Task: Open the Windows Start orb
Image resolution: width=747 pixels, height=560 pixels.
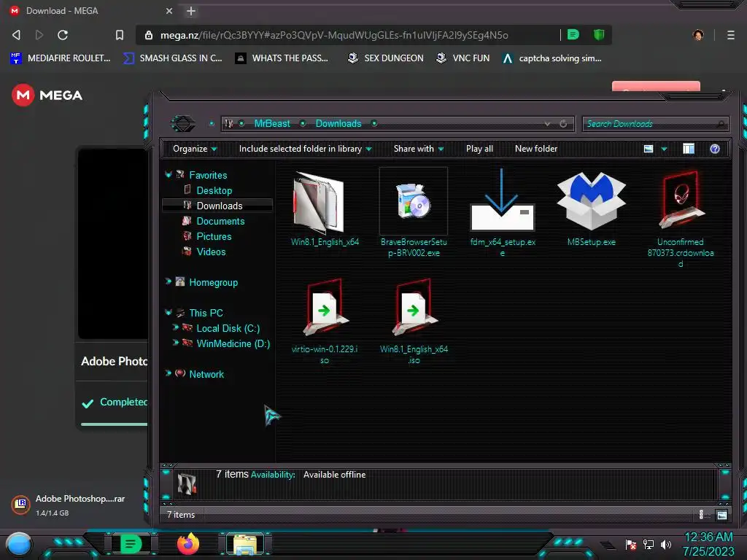Action: 18,544
